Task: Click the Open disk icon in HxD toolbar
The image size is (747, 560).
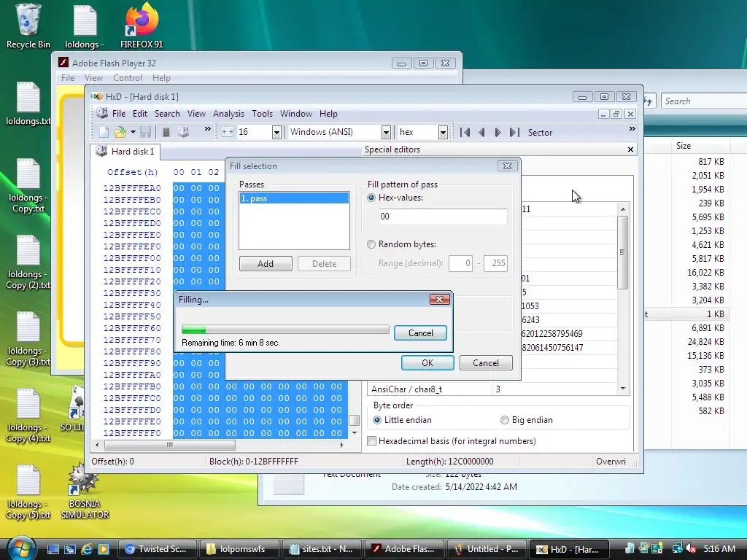Action: (183, 132)
